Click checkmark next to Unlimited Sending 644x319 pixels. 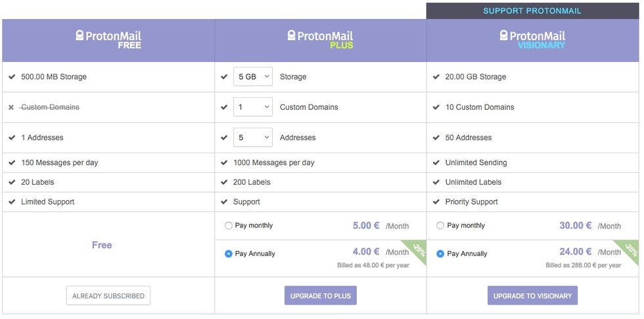(436, 162)
